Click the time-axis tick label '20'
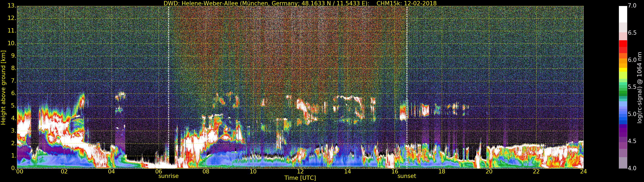Screen dimensions: 644x182 tap(489, 172)
